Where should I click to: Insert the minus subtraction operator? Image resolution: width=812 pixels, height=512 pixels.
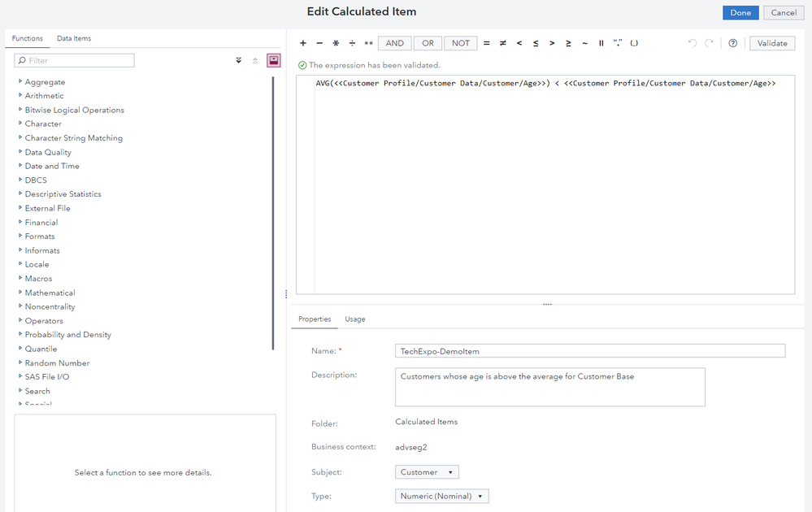[319, 44]
